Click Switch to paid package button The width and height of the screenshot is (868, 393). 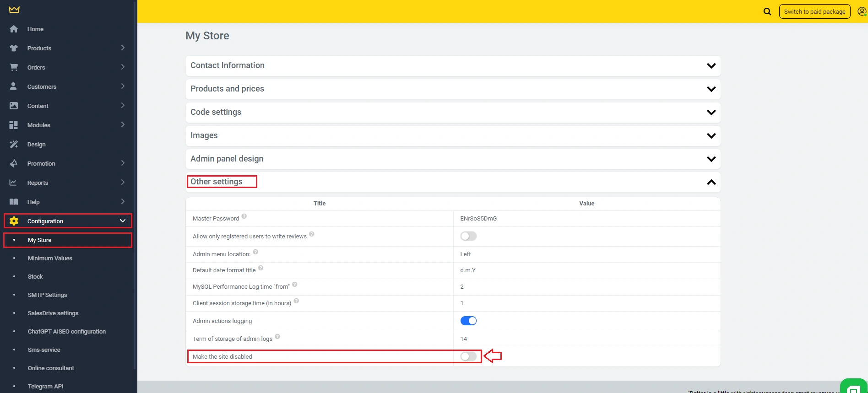pos(814,11)
